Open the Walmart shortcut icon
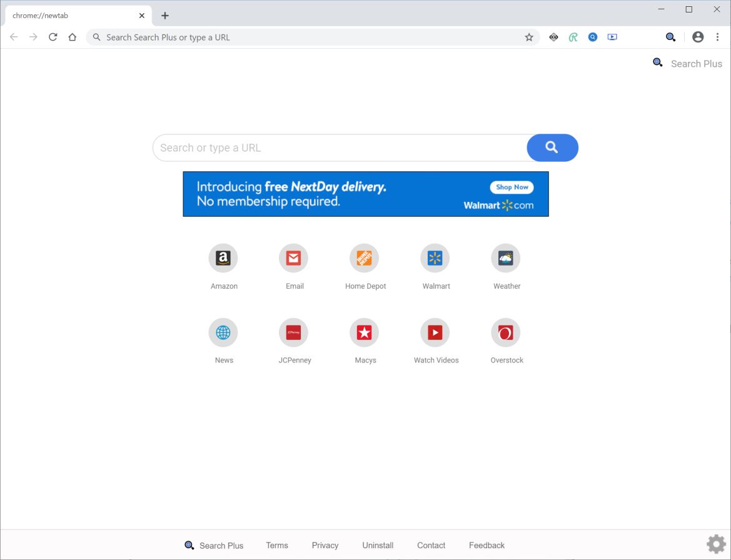Image resolution: width=731 pixels, height=560 pixels. coord(435,258)
